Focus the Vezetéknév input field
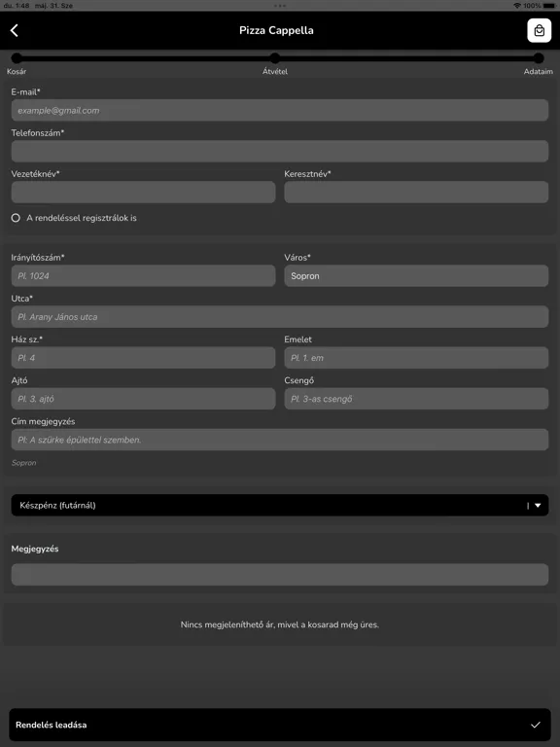The image size is (560, 747). point(143,192)
